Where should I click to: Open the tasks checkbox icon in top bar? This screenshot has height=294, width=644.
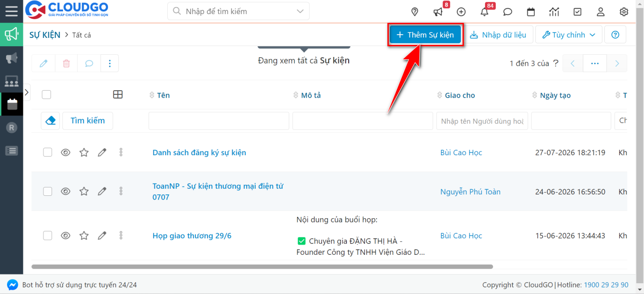(577, 12)
